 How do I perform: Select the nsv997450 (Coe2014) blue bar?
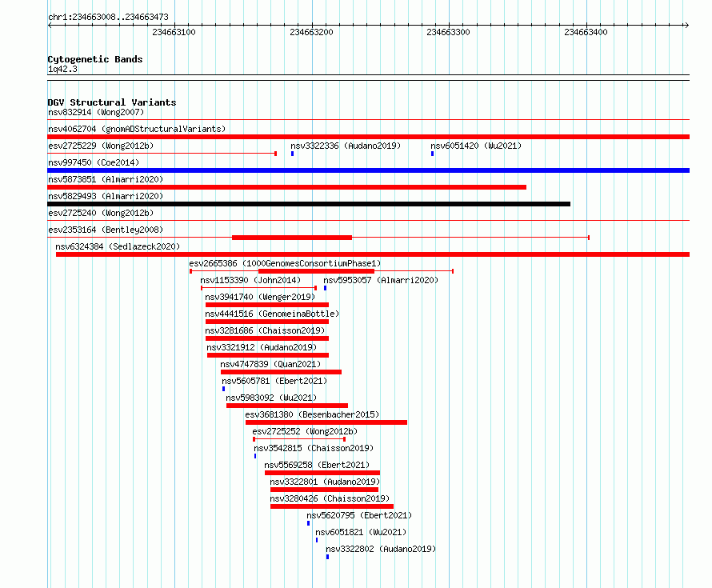[x=368, y=170]
